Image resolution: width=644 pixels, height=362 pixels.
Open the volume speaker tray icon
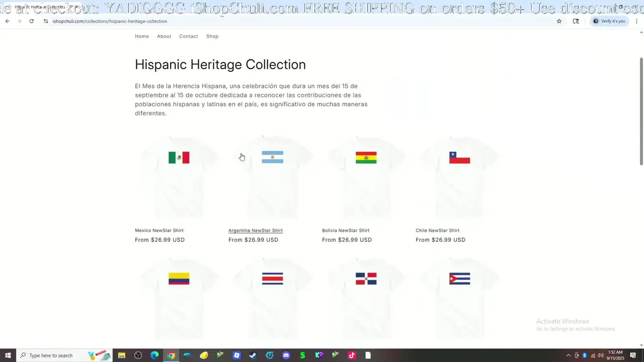tap(601, 355)
